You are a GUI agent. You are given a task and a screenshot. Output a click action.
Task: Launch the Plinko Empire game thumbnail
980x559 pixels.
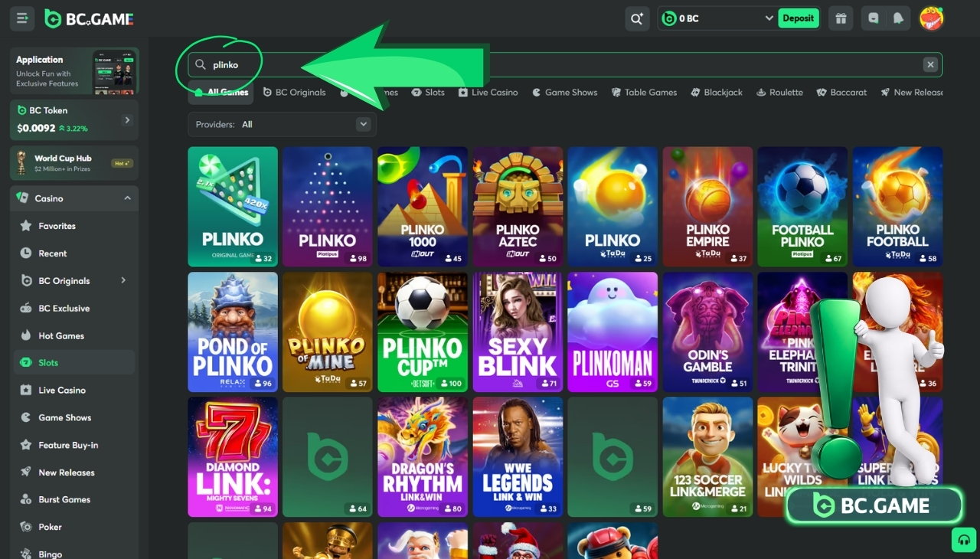click(708, 207)
